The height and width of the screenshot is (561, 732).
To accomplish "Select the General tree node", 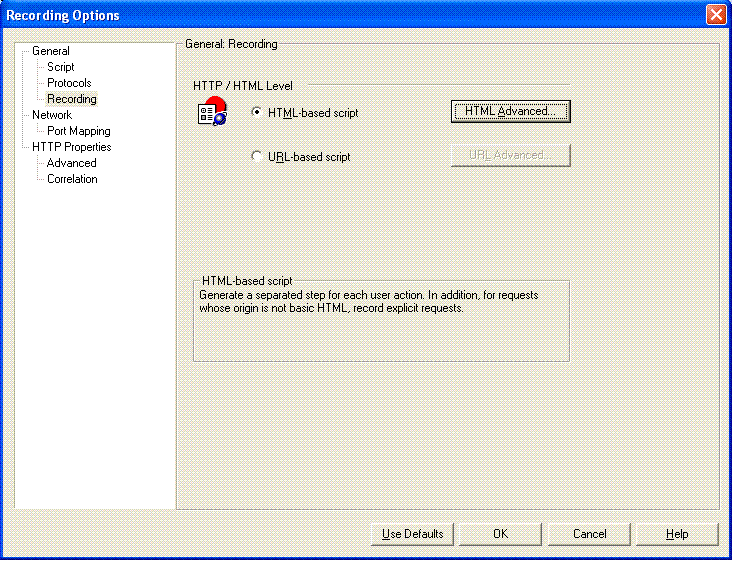I will click(x=51, y=51).
